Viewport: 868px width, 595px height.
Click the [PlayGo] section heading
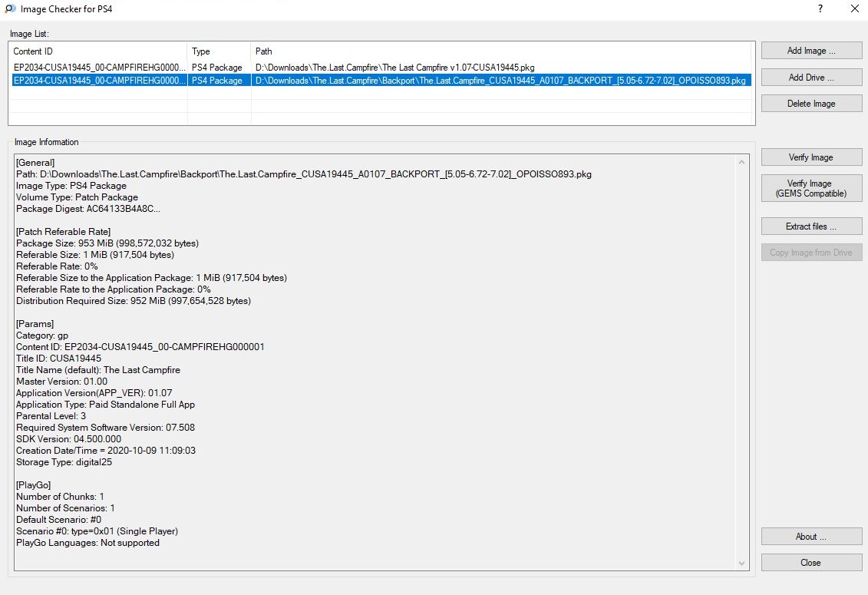(33, 485)
